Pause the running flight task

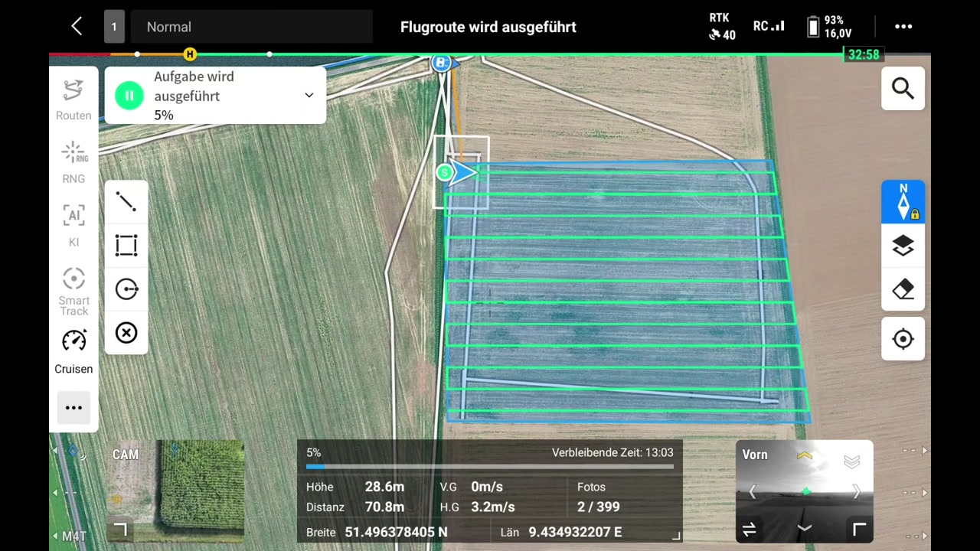pyautogui.click(x=129, y=96)
